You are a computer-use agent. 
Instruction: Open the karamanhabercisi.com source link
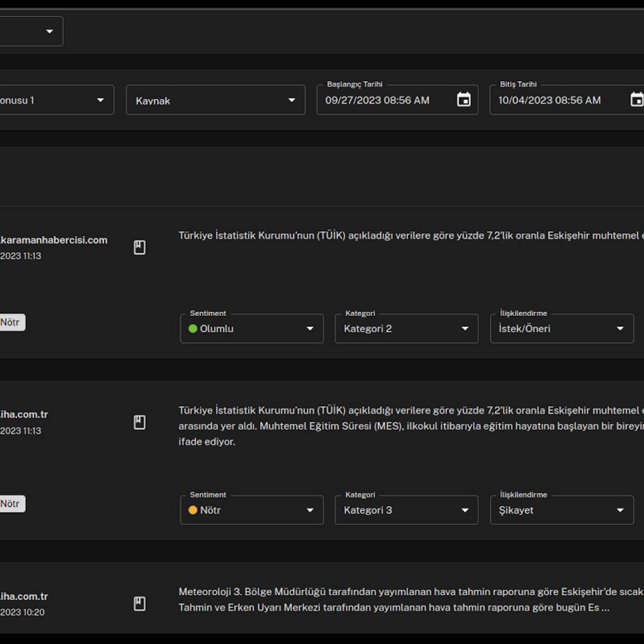pyautogui.click(x=54, y=240)
